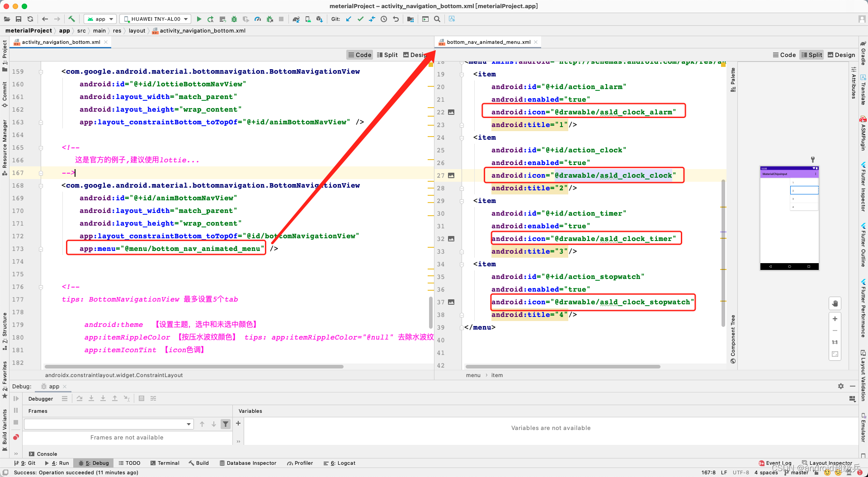Click the Git Show History clock icon
This screenshot has width=868, height=477.
pos(384,19)
